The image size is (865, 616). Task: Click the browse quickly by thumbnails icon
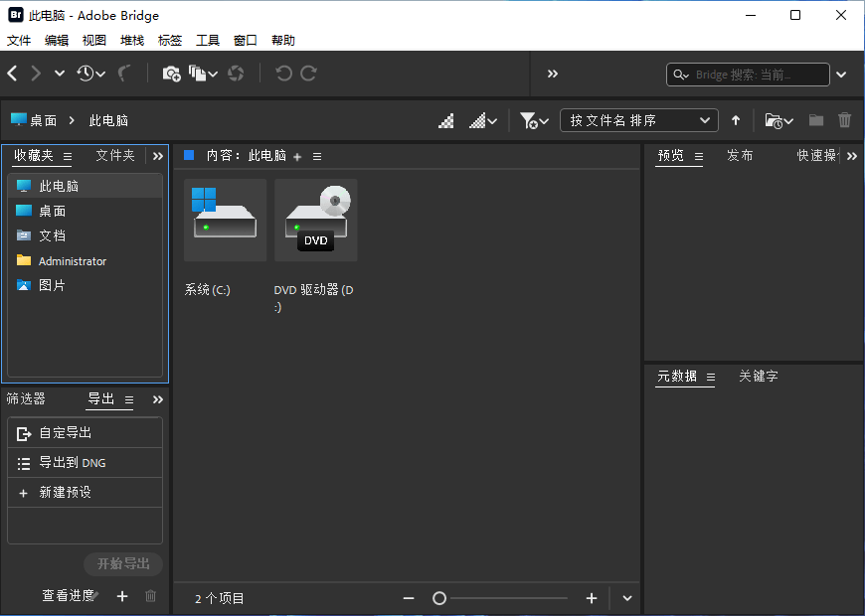pos(446,120)
